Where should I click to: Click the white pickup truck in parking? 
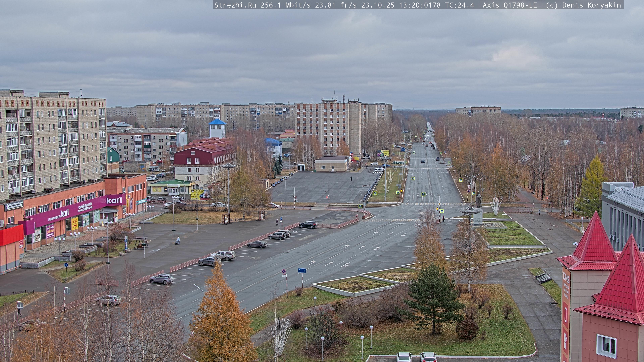pos(224,255)
